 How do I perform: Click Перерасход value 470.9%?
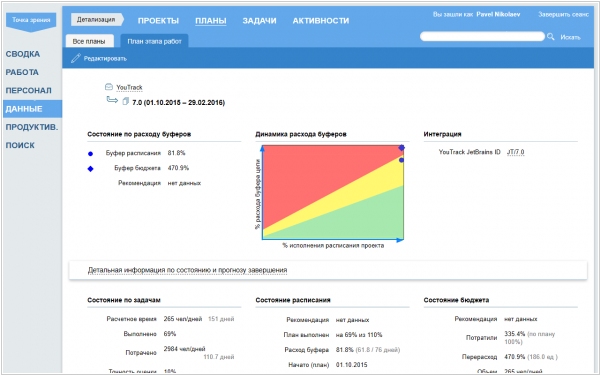tap(515, 357)
